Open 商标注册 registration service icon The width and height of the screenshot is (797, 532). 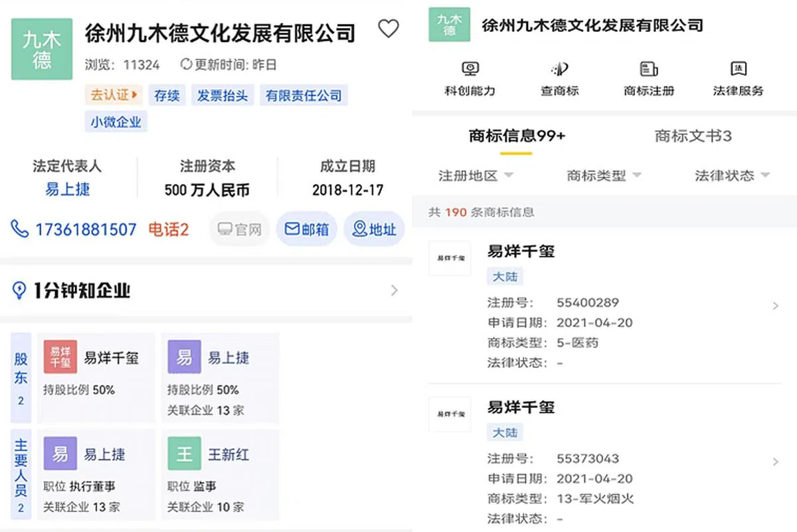click(648, 68)
